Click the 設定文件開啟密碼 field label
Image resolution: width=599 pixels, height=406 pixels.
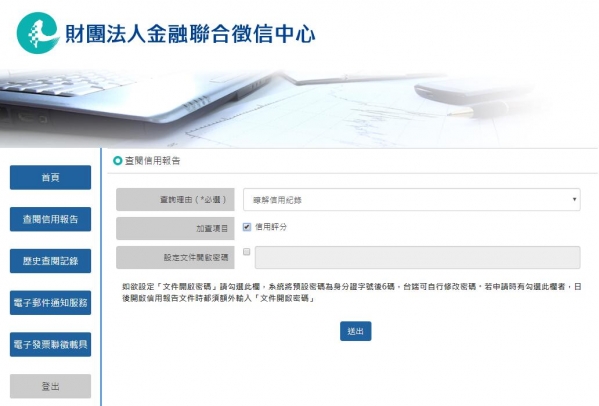(x=196, y=257)
